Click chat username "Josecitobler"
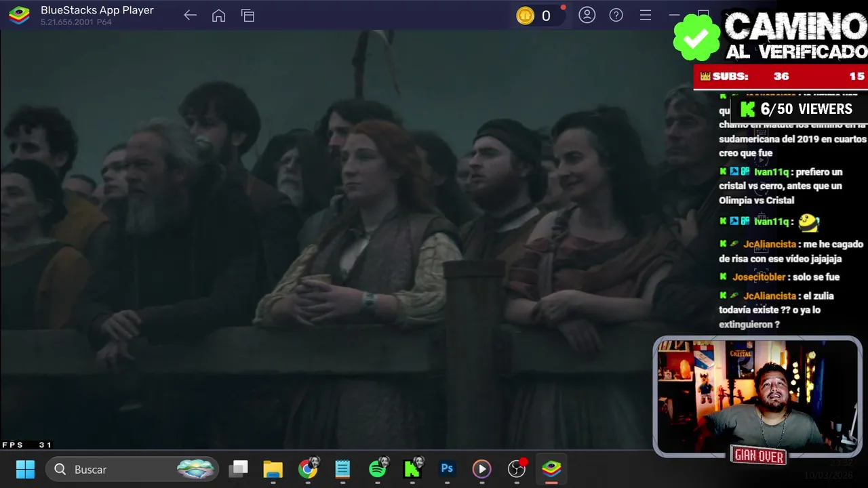The image size is (868, 488). tap(759, 277)
